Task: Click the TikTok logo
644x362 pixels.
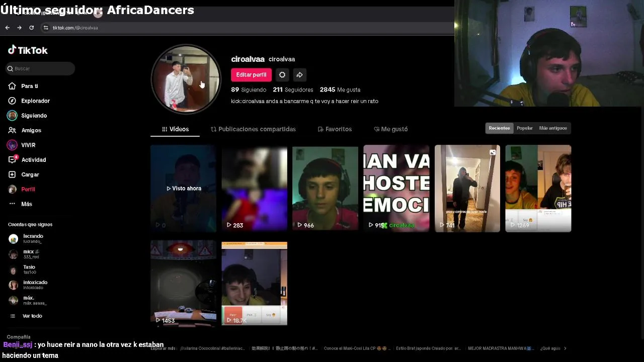Action: 28,50
